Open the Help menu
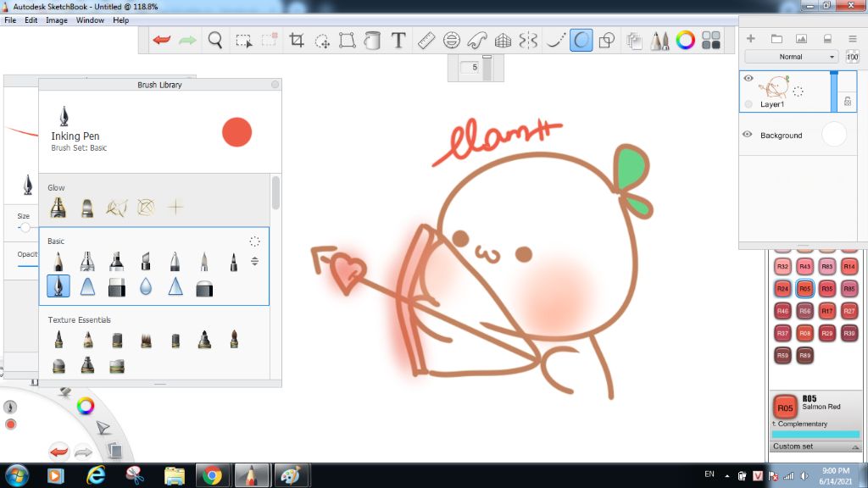The height and width of the screenshot is (488, 868). click(120, 20)
